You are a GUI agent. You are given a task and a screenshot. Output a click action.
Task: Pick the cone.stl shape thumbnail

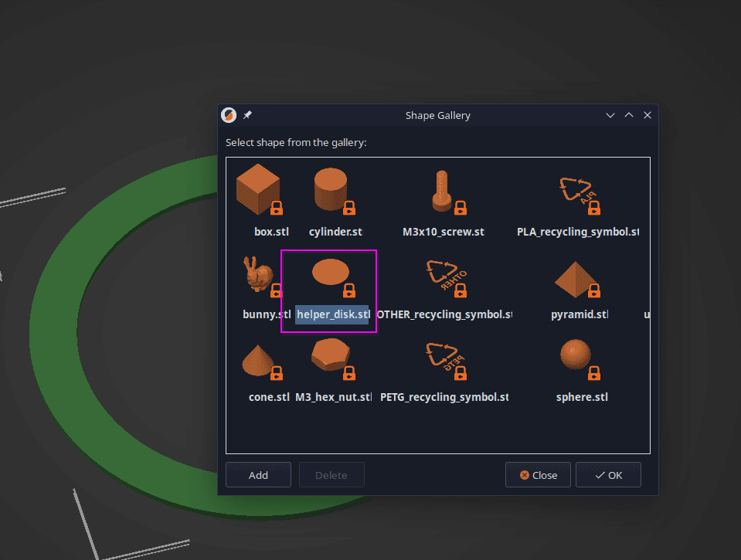257,361
